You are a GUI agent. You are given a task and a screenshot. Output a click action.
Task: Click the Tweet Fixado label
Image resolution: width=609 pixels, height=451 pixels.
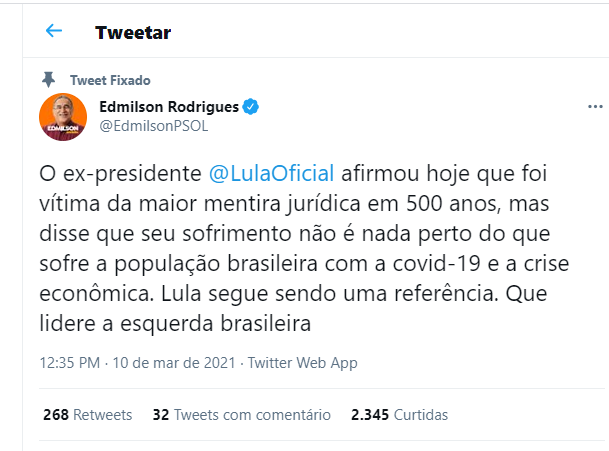click(110, 80)
